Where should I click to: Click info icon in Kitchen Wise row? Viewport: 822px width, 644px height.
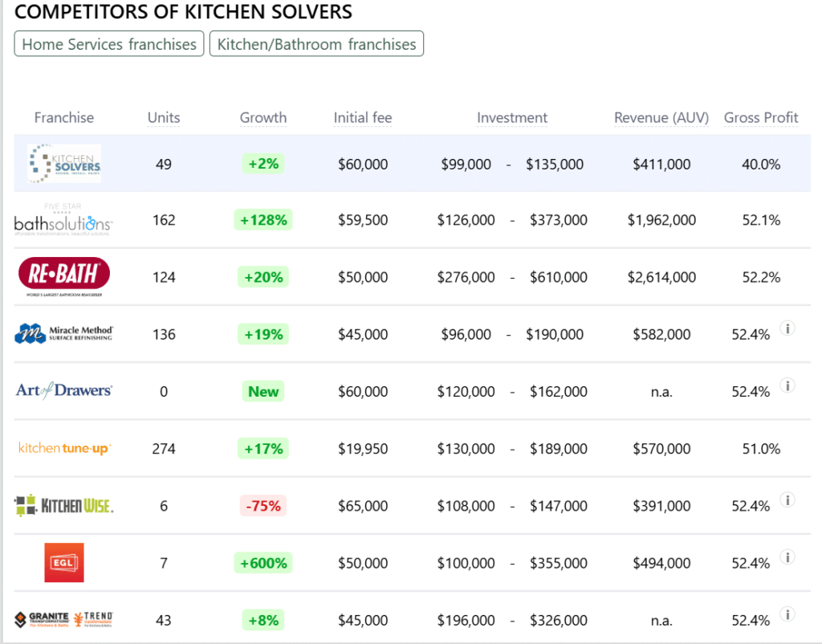tap(787, 499)
